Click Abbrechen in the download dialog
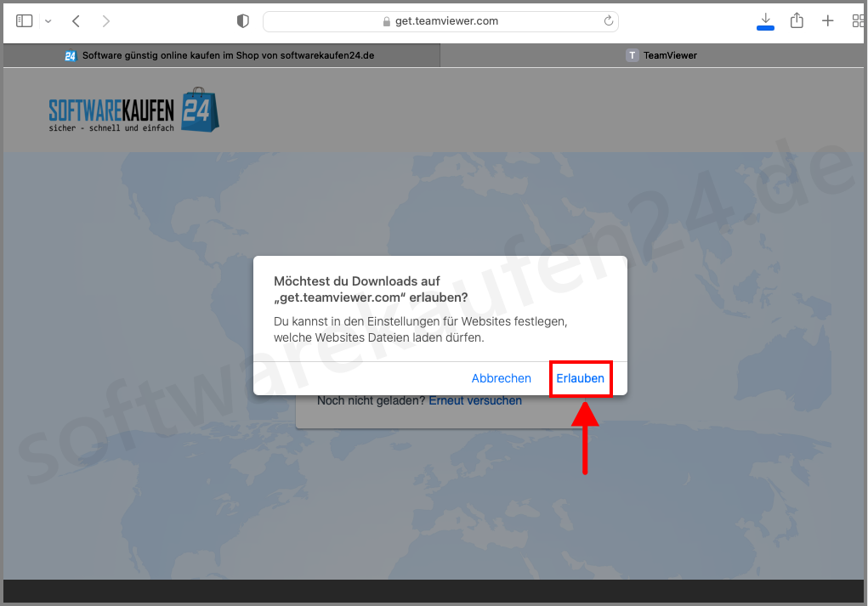The width and height of the screenshot is (868, 606). pyautogui.click(x=501, y=378)
